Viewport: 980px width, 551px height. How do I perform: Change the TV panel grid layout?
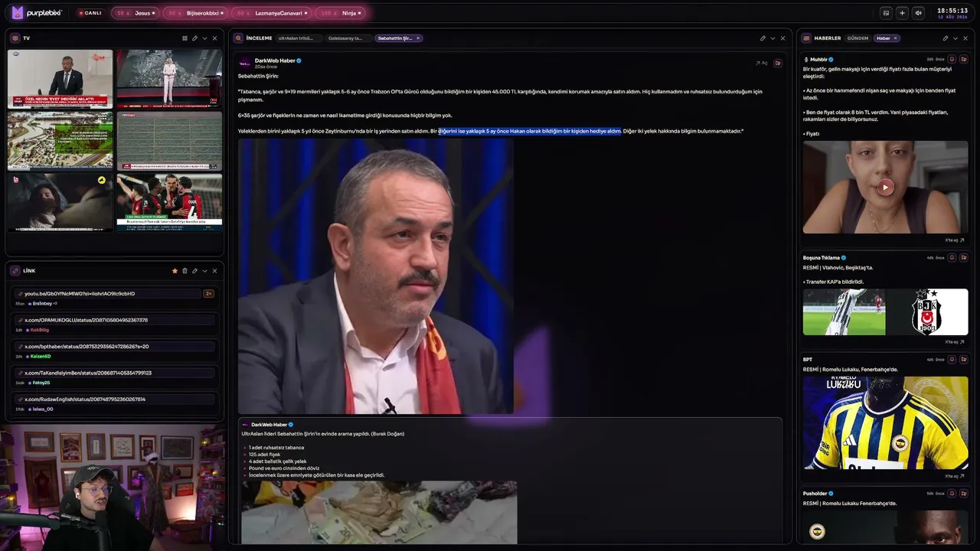tap(185, 38)
